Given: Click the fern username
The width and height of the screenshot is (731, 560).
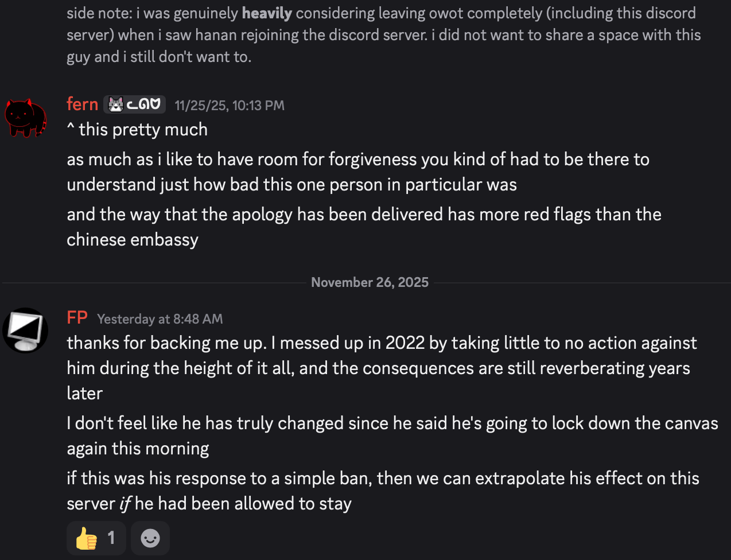Looking at the screenshot, I should pyautogui.click(x=82, y=104).
